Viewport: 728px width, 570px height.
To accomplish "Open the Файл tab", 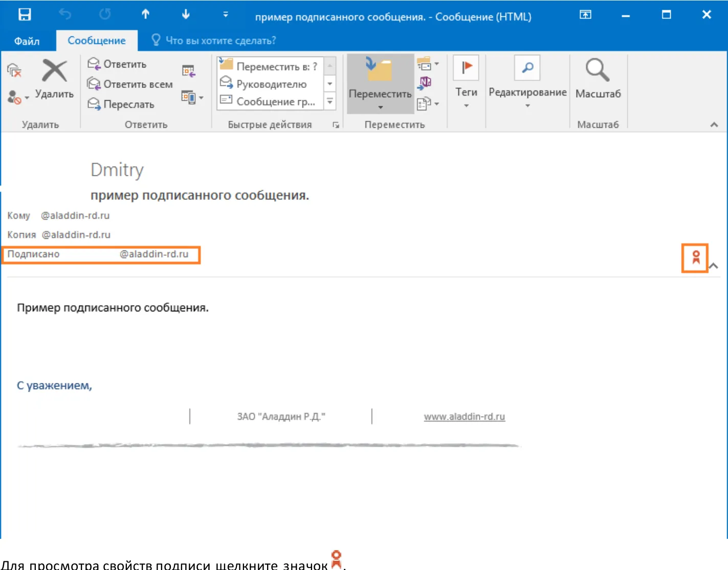I will 27,41.
